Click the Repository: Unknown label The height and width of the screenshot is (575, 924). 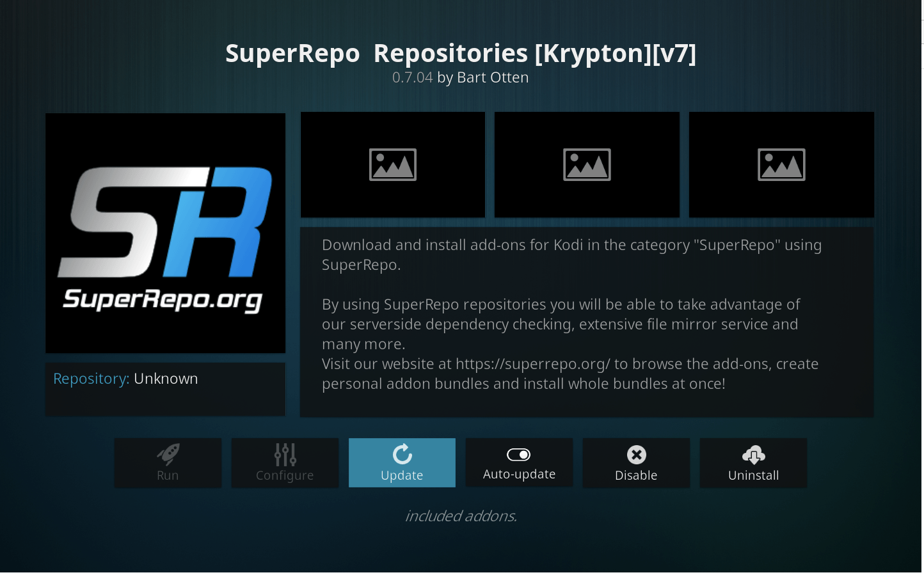[x=125, y=379]
